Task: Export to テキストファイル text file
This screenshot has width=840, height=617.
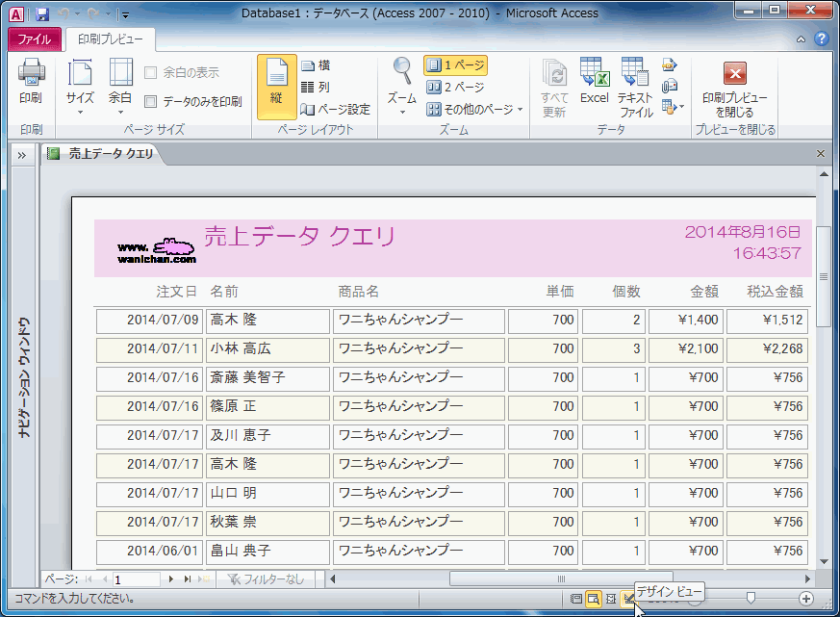Action: click(635, 87)
